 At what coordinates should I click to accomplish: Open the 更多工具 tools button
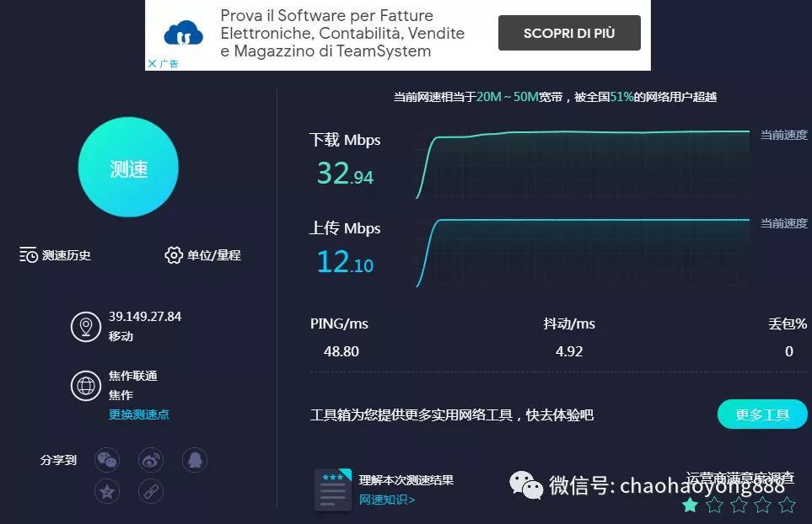point(761,414)
